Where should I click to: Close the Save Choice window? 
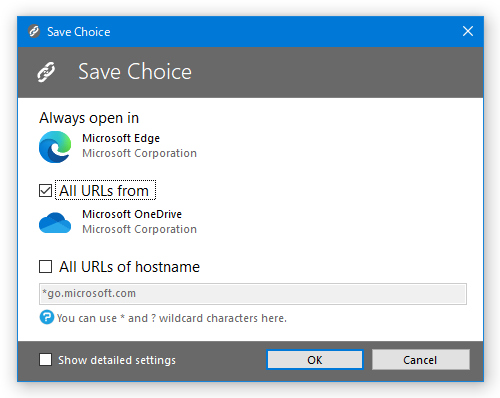[468, 31]
